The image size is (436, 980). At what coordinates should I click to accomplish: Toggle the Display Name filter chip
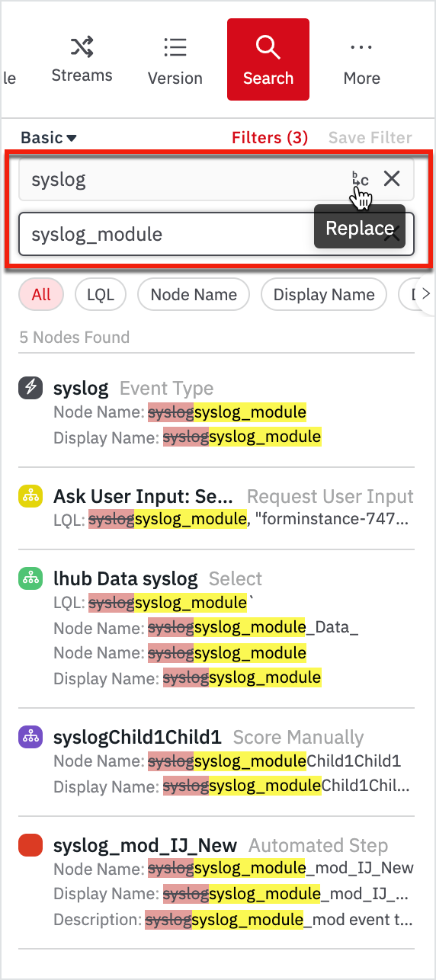point(324,295)
